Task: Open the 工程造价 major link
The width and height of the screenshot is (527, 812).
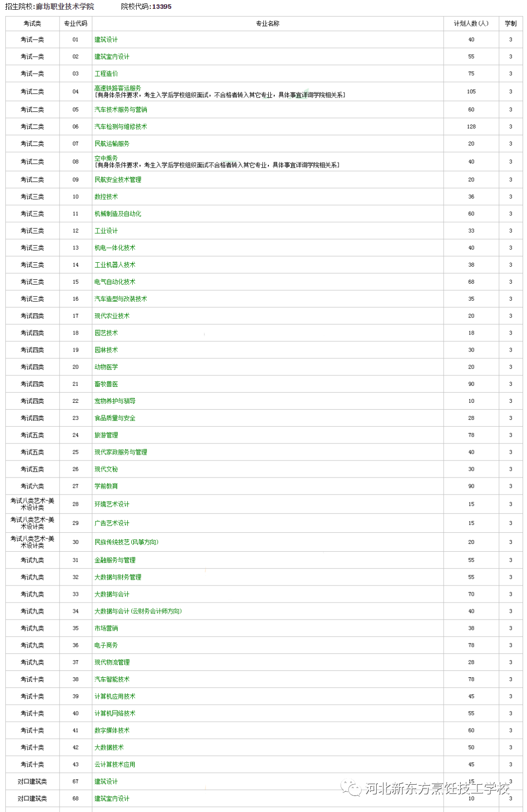Action: [x=106, y=74]
